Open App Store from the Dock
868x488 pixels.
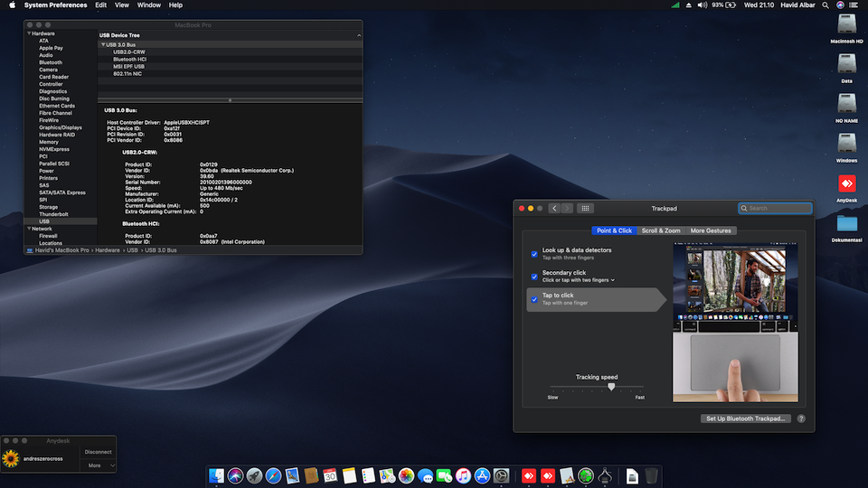point(482,476)
